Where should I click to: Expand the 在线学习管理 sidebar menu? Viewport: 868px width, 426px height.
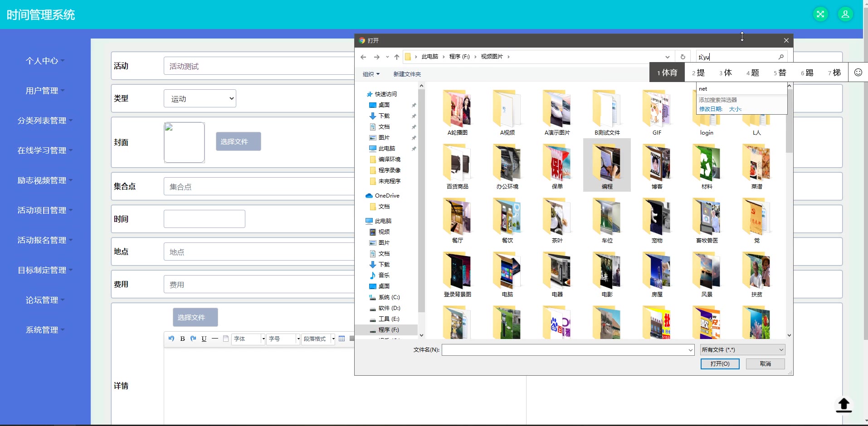(x=45, y=150)
